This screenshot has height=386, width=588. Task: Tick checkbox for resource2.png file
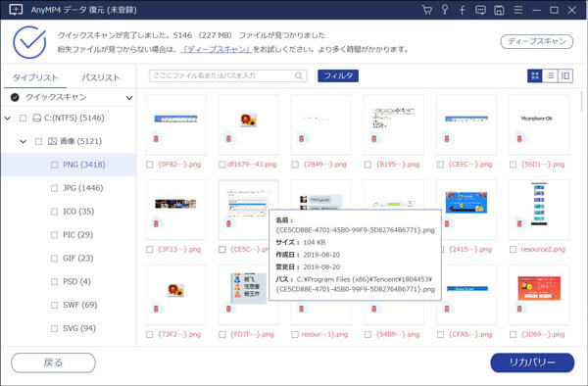pos(513,250)
